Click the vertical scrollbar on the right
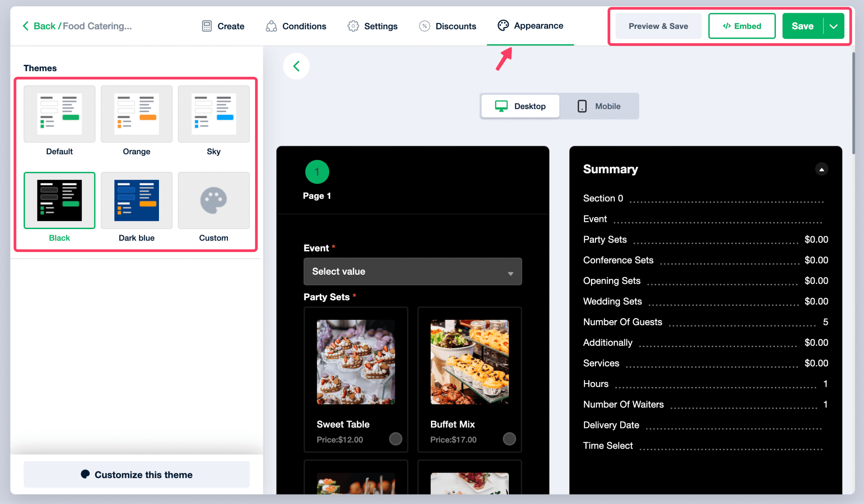 pyautogui.click(x=854, y=103)
